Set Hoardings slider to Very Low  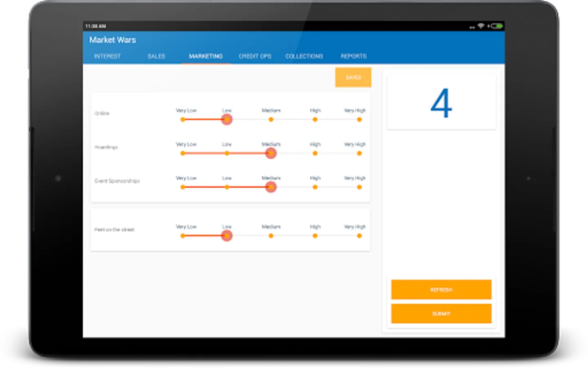tap(183, 153)
